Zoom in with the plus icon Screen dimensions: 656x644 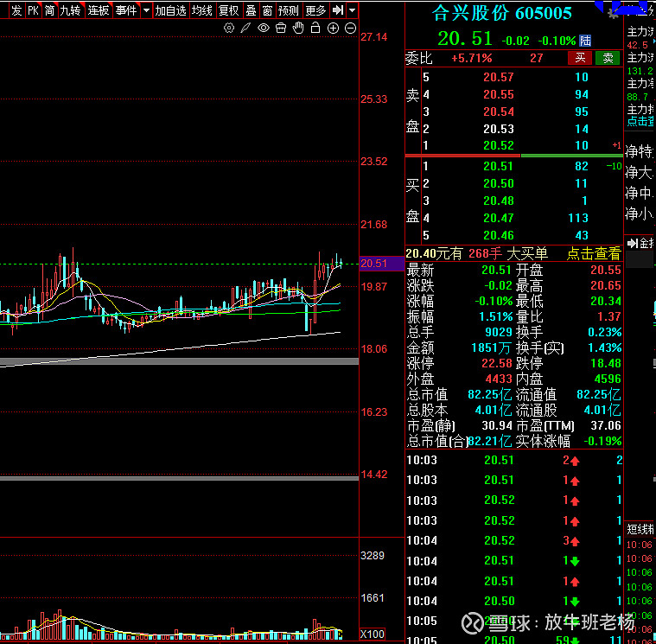pyautogui.click(x=333, y=28)
